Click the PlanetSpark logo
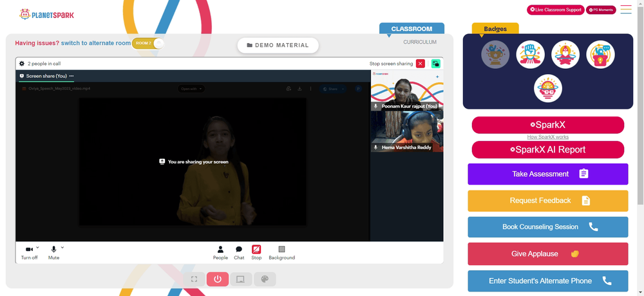This screenshot has width=644, height=296. [x=46, y=14]
